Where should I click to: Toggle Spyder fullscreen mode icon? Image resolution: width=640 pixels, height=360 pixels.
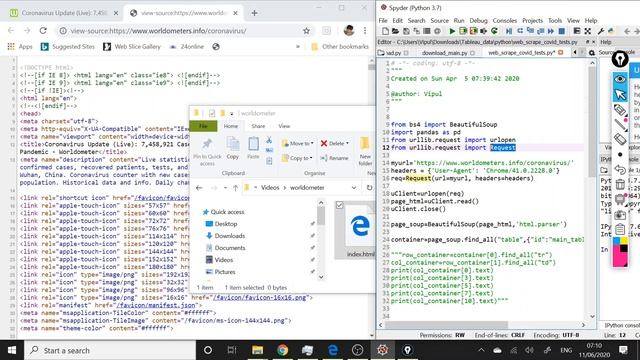[588, 31]
